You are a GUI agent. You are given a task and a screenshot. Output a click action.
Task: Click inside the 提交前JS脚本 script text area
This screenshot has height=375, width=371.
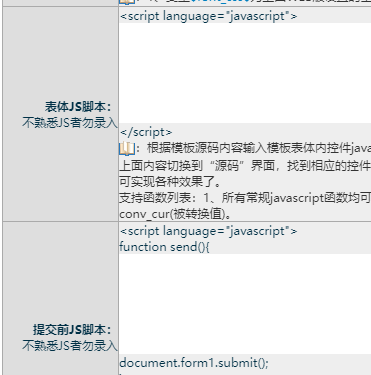point(245,304)
